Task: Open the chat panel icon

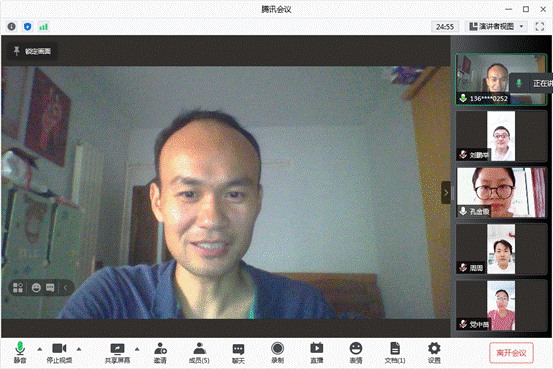Action: 238,353
